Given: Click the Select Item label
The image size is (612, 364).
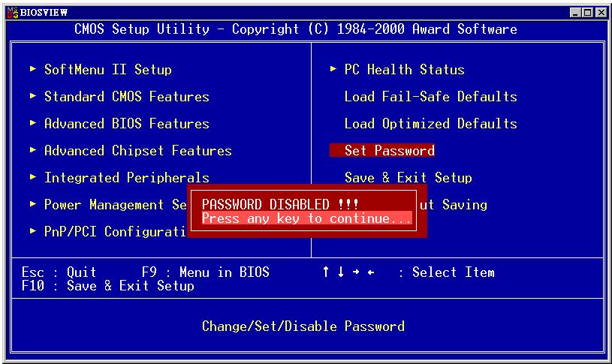Looking at the screenshot, I should point(453,272).
